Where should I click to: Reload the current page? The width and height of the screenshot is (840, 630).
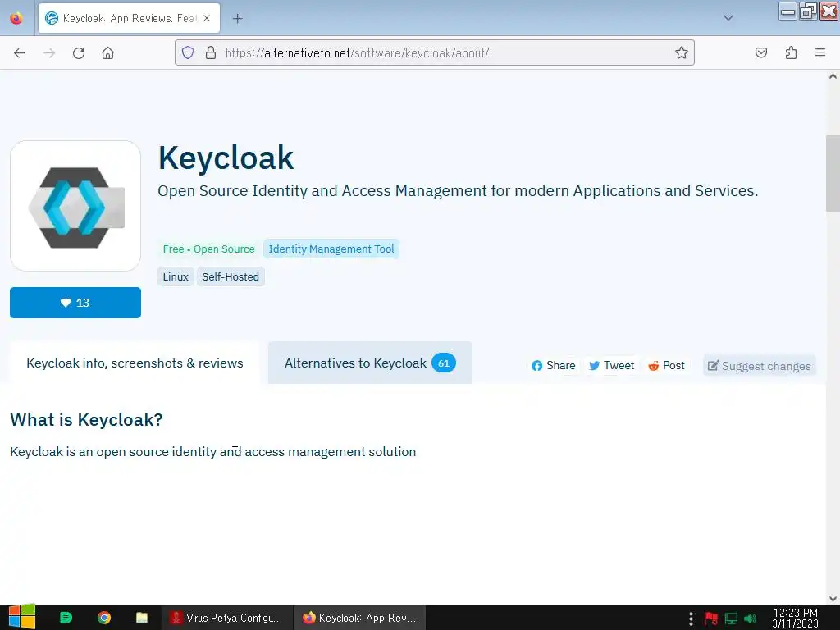(79, 53)
